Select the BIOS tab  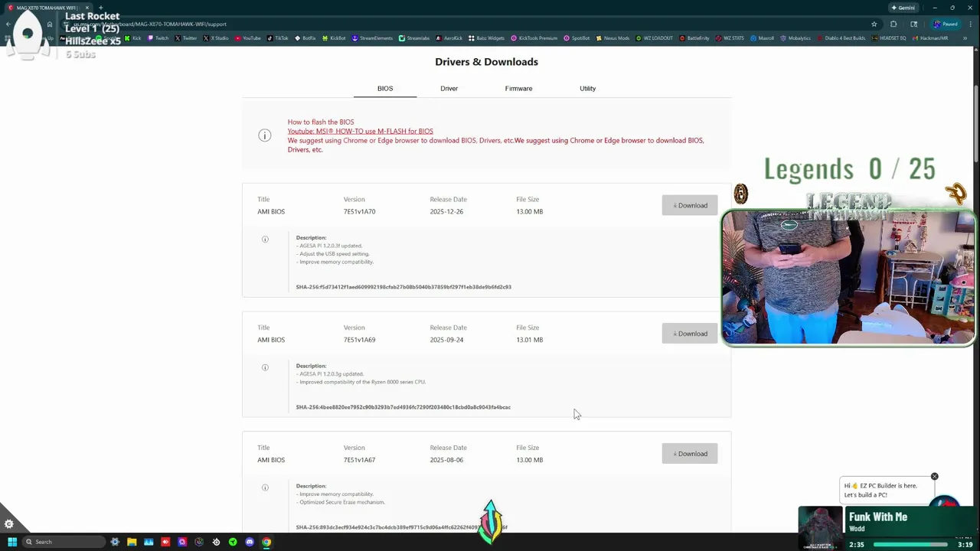click(x=385, y=89)
